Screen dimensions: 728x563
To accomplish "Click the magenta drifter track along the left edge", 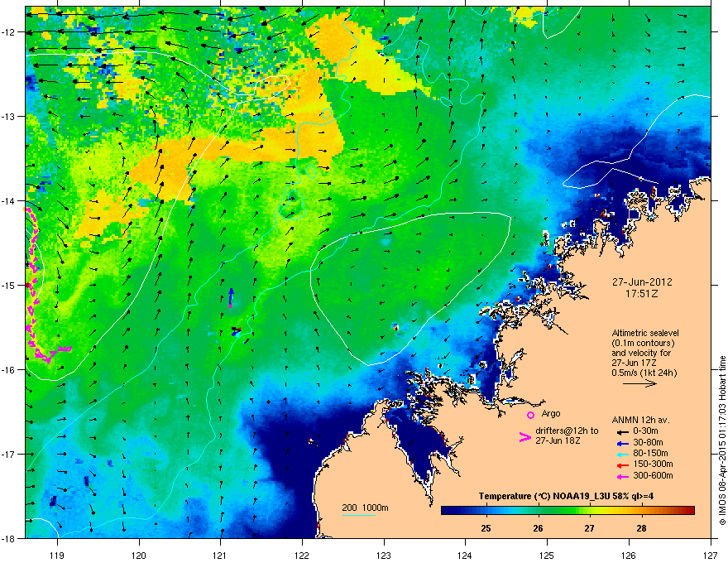I will tap(33, 283).
